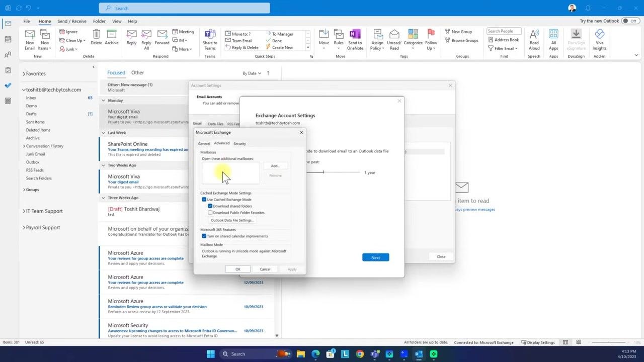
Task: Open Microsoft Edge from taskbar
Action: coord(315,354)
